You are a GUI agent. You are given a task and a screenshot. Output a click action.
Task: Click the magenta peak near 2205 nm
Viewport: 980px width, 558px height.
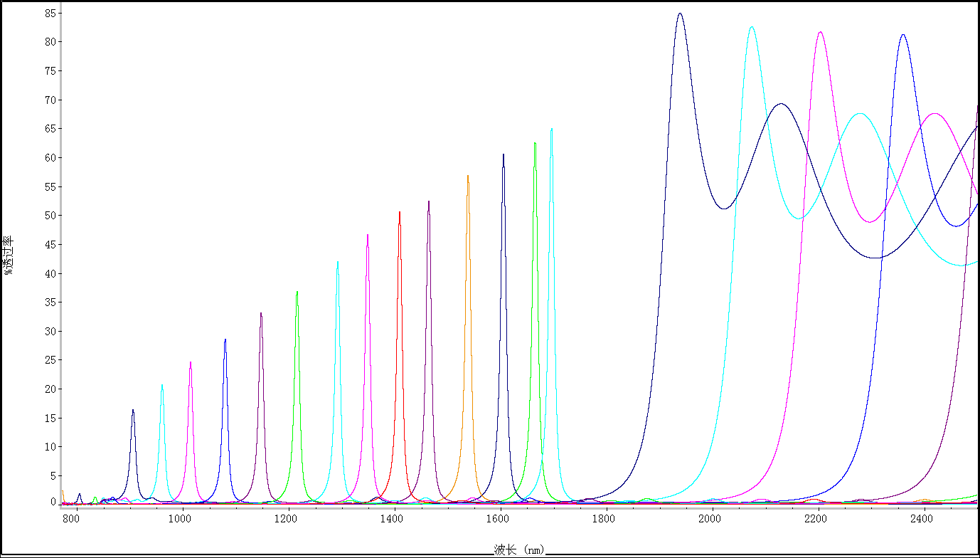[x=820, y=33]
